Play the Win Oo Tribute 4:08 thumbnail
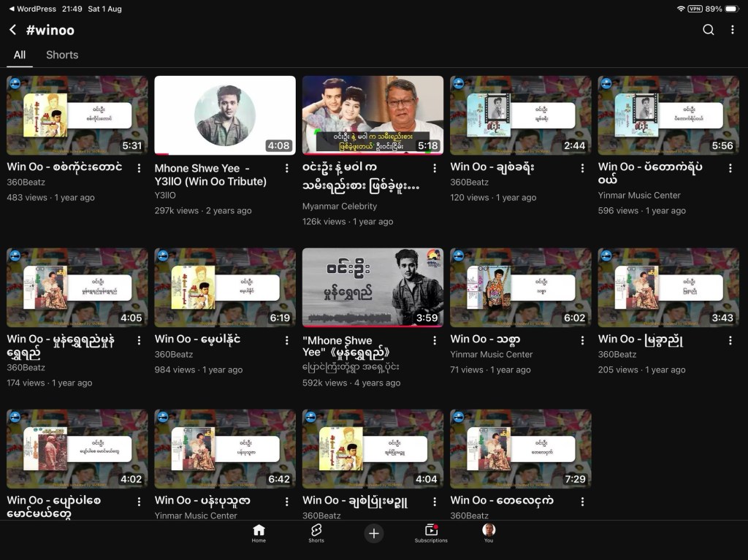The height and width of the screenshot is (560, 748). pos(225,115)
